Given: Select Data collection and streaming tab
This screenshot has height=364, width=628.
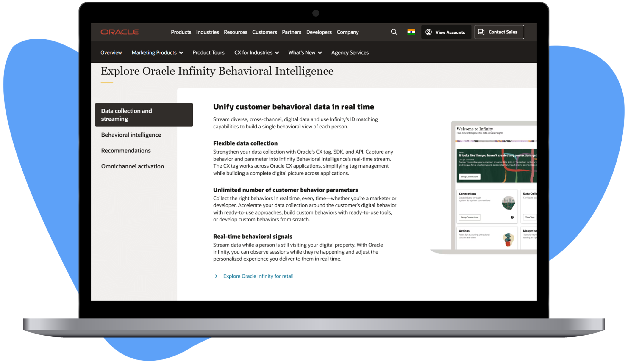Looking at the screenshot, I should coord(144,115).
